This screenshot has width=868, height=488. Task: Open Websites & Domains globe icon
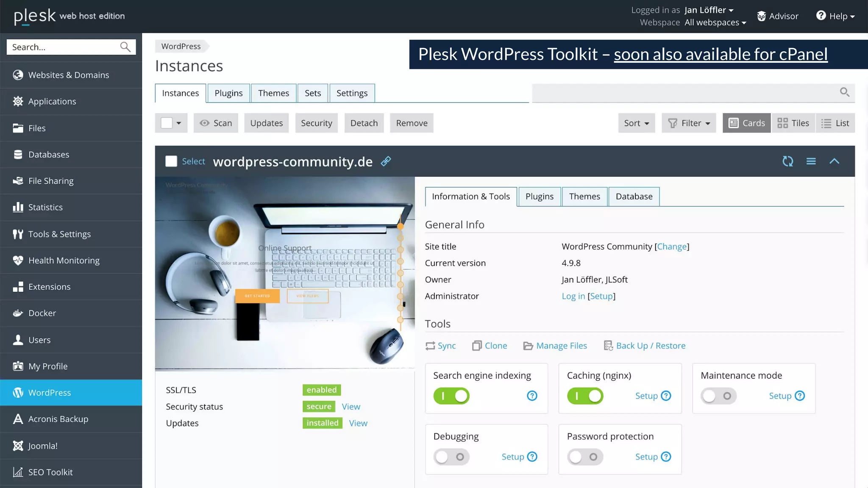18,75
